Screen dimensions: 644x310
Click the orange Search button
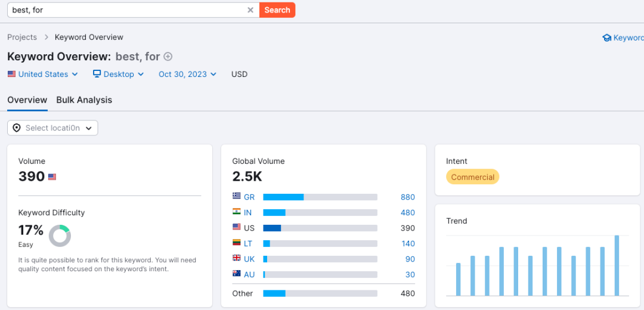277,10
